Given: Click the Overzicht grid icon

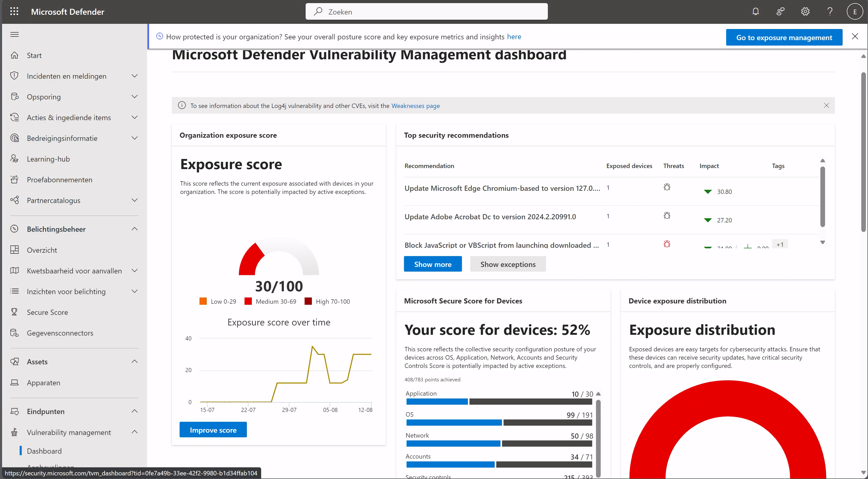Looking at the screenshot, I should click(x=14, y=250).
